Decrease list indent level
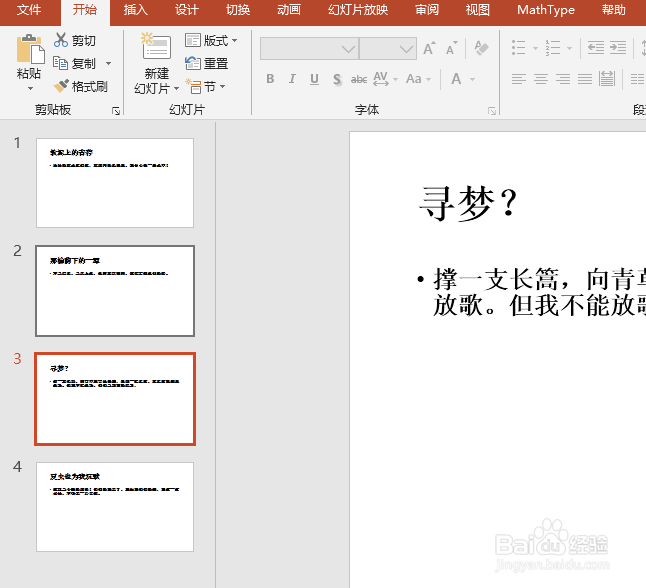The height and width of the screenshot is (588, 646). coord(596,48)
